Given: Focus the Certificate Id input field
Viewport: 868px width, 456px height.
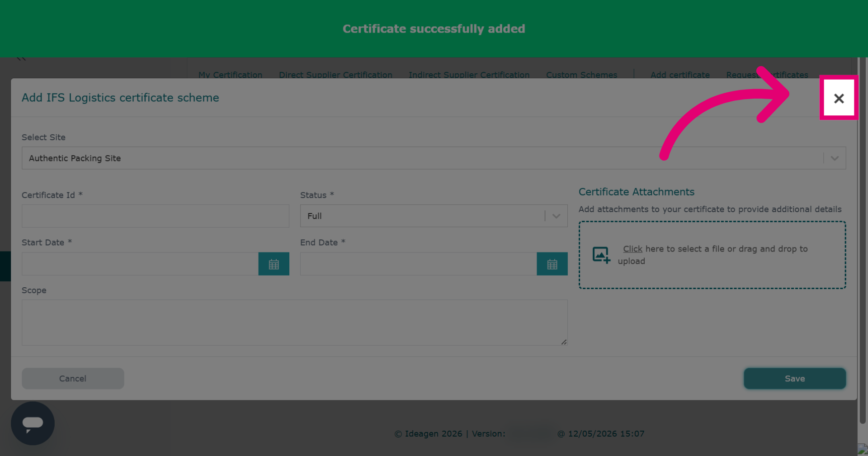Looking at the screenshot, I should (155, 216).
